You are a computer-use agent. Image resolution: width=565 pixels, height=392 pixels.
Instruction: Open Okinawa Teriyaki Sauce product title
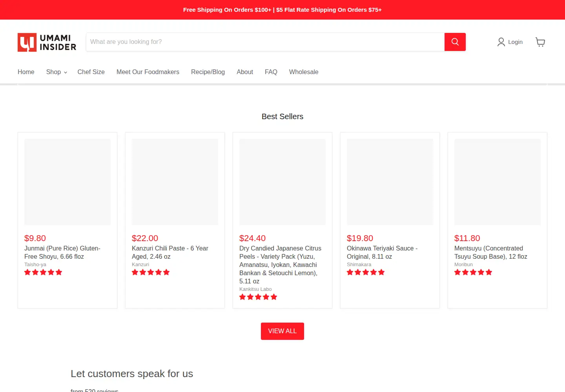pos(382,252)
